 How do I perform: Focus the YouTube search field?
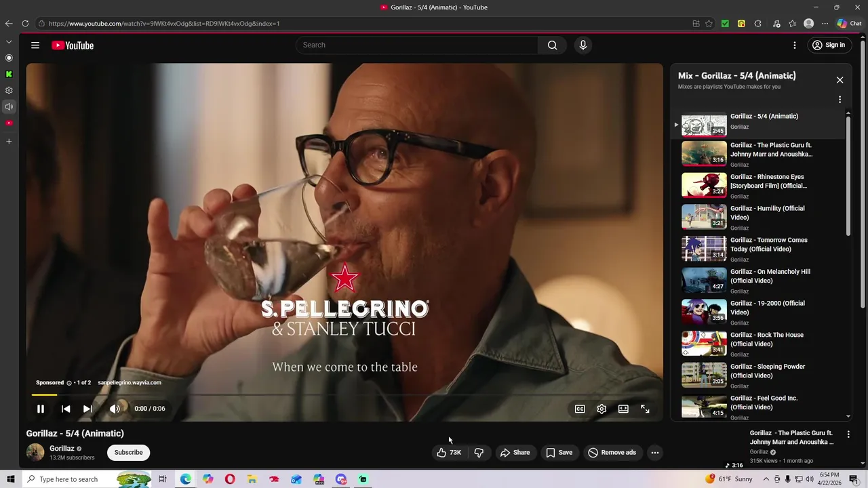pyautogui.click(x=417, y=45)
